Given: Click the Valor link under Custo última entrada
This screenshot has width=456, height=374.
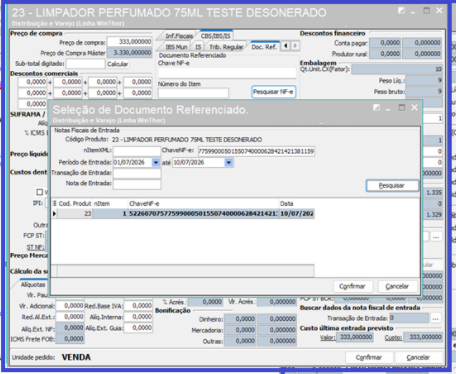Looking at the screenshot, I should pyautogui.click(x=327, y=338).
